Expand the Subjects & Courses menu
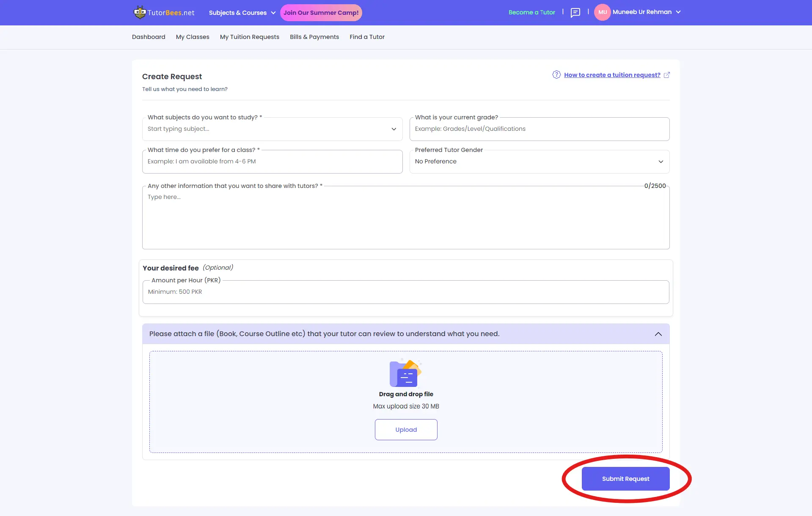This screenshot has height=516, width=812. tap(242, 13)
